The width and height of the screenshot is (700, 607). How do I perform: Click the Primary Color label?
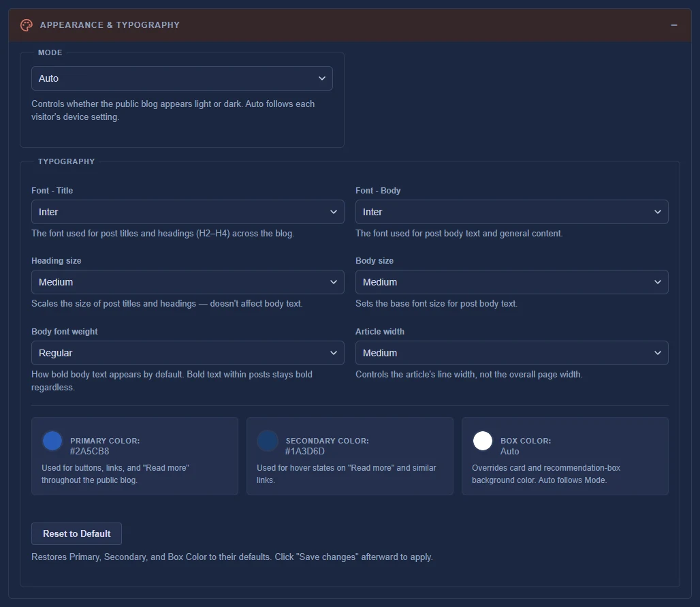105,440
